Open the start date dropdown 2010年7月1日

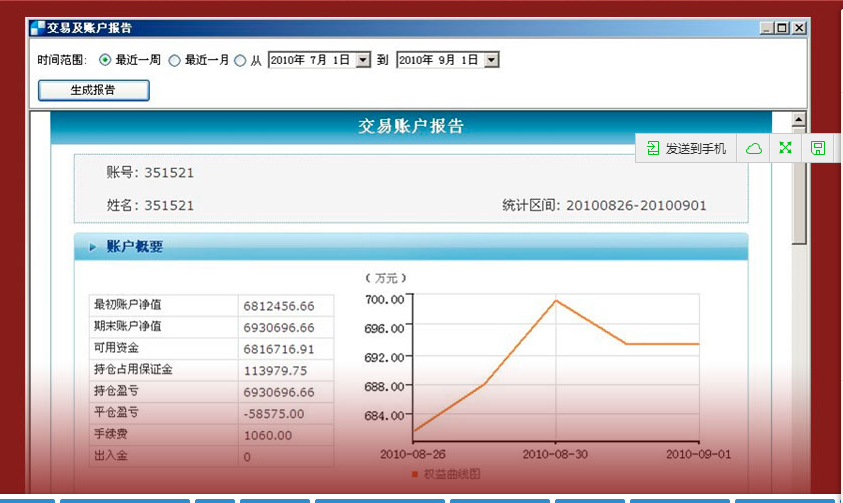coord(363,60)
